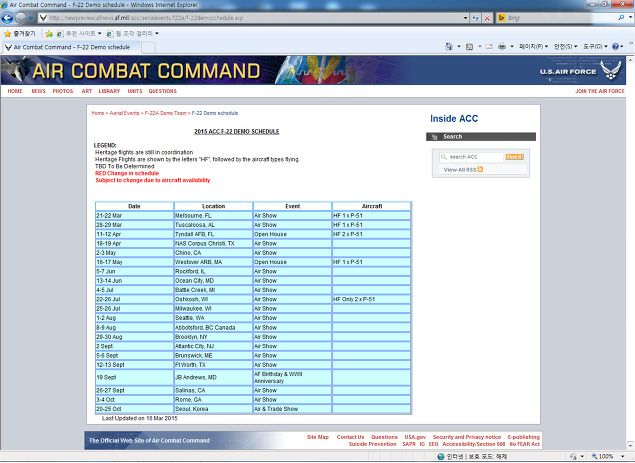Viewport: 635px width, 463px height.
Task: Click the Print icon in command bar
Action: click(x=502, y=47)
